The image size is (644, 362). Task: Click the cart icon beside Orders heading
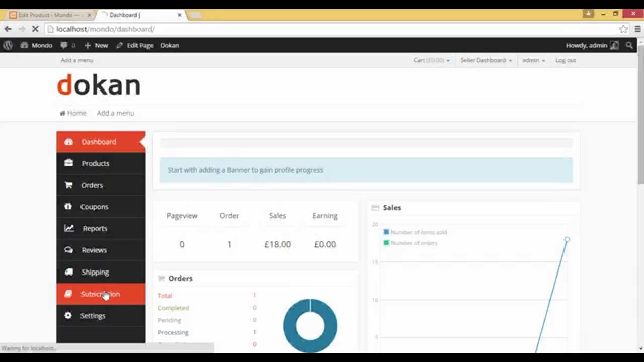click(162, 278)
